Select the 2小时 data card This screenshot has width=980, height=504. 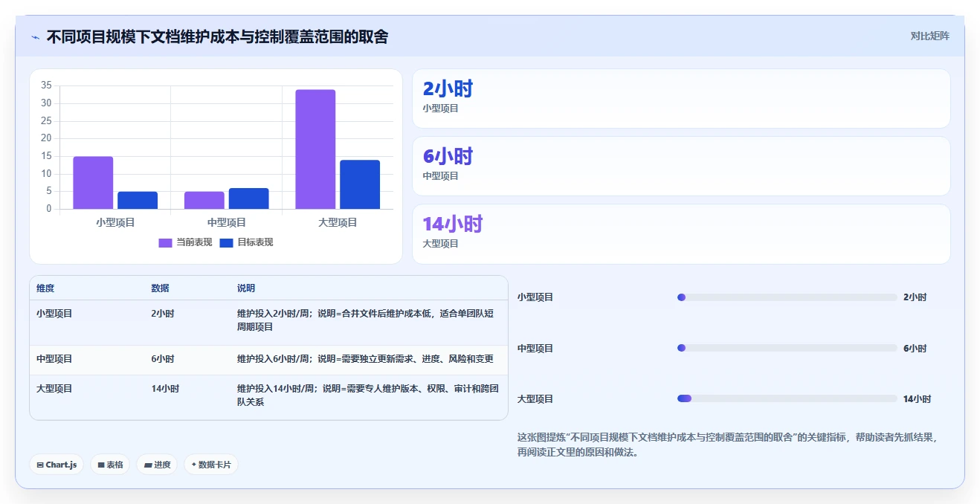click(x=681, y=98)
